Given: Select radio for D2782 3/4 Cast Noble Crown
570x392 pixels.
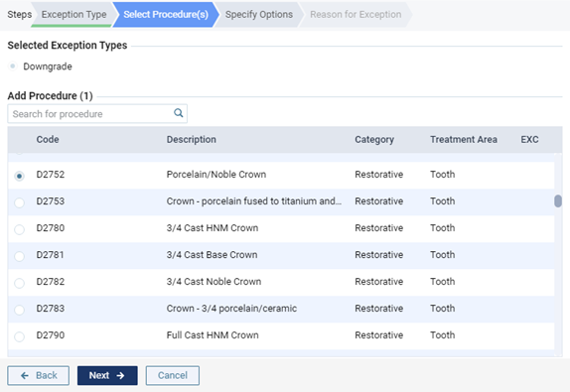Looking at the screenshot, I should [19, 283].
